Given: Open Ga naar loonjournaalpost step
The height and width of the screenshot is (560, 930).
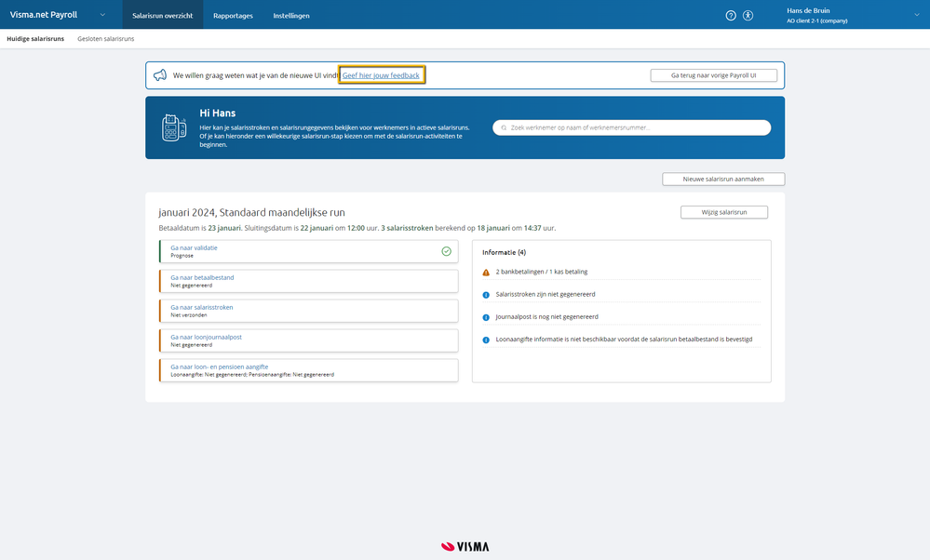Looking at the screenshot, I should coord(308,340).
